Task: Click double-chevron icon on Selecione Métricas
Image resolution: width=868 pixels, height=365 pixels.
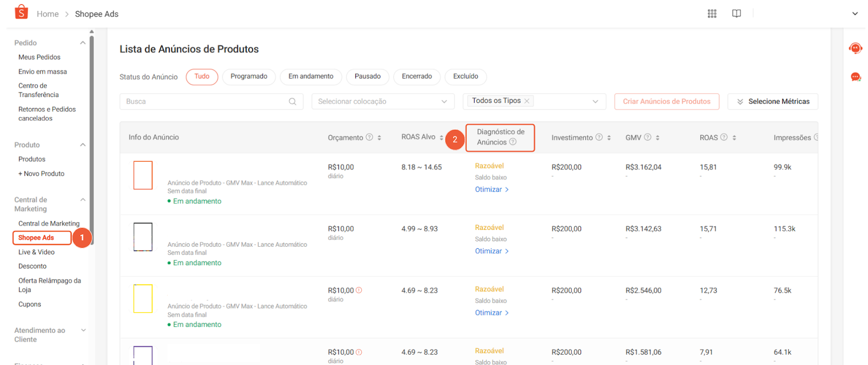Action: pyautogui.click(x=740, y=101)
